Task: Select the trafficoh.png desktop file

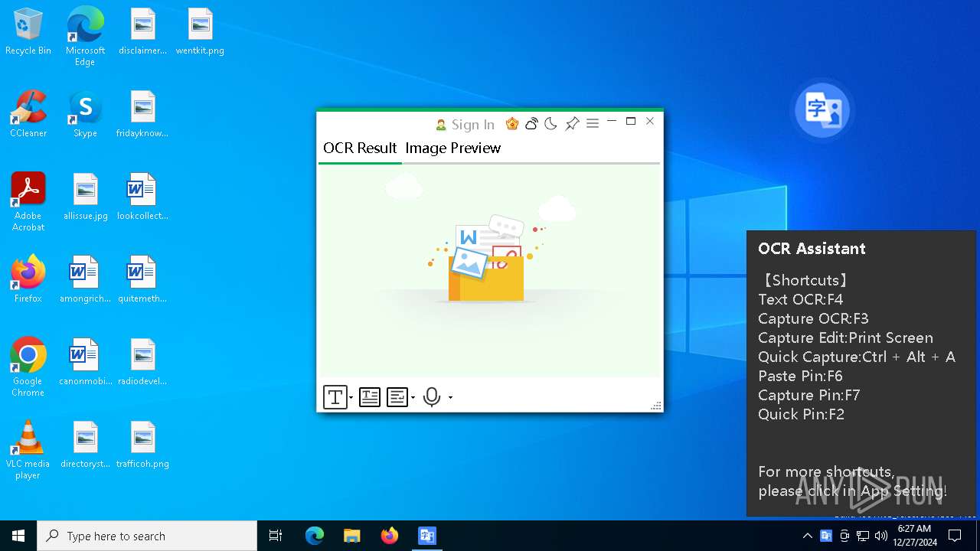Action: 142,445
